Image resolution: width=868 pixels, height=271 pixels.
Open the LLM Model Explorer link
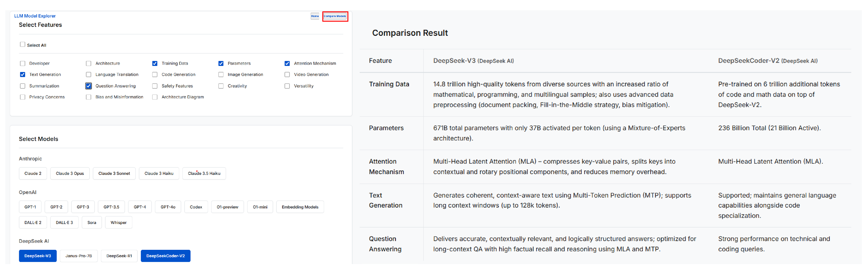tap(35, 16)
